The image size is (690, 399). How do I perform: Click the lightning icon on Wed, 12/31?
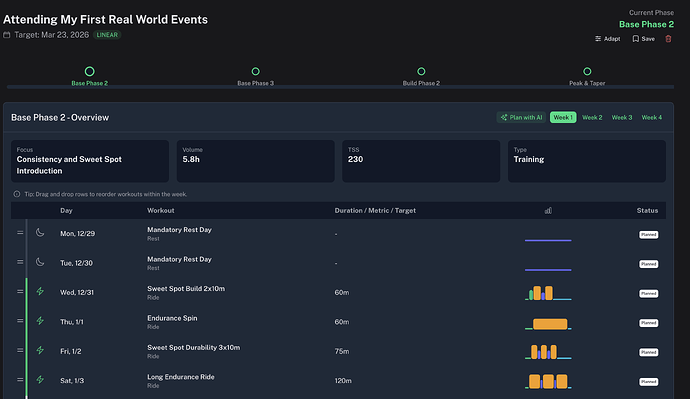(40, 291)
